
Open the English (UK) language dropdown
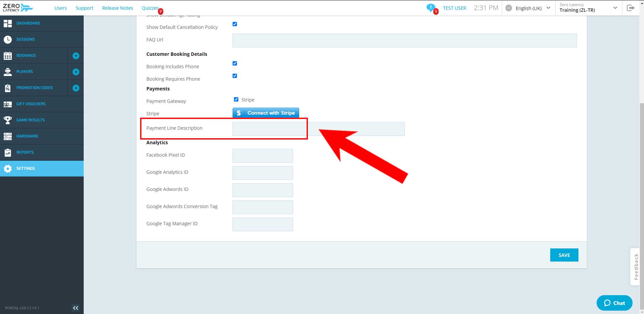[528, 8]
